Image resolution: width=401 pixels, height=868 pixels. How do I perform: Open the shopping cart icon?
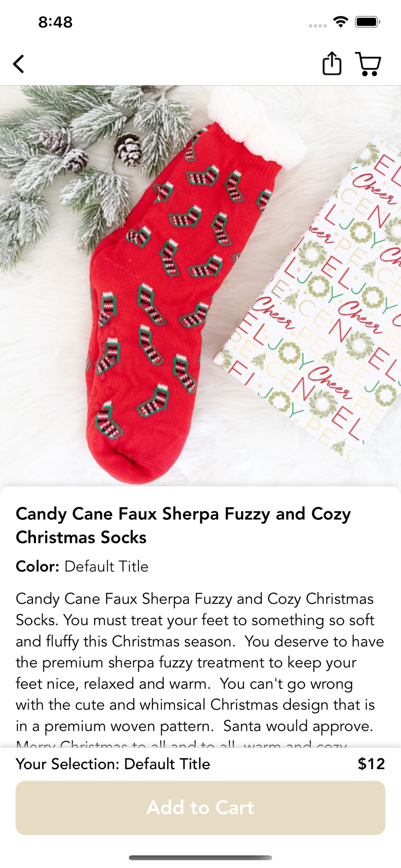point(368,64)
